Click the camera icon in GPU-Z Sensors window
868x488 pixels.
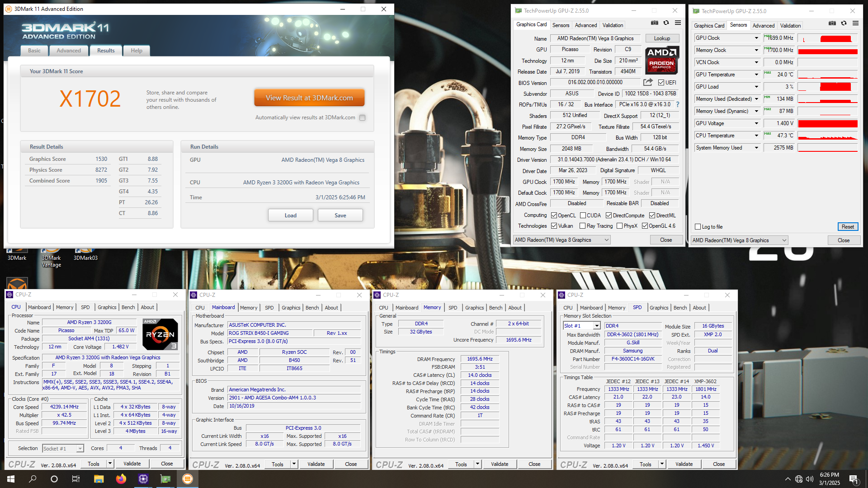pyautogui.click(x=832, y=23)
